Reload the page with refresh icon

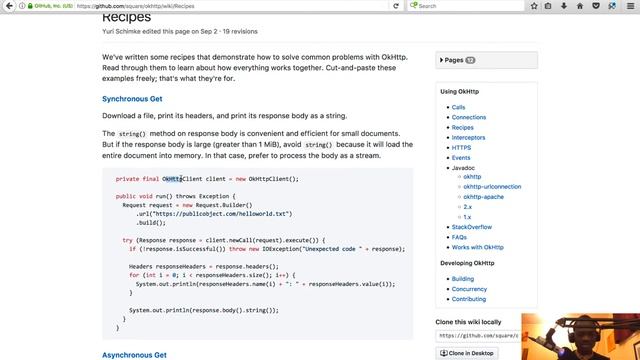point(396,6)
